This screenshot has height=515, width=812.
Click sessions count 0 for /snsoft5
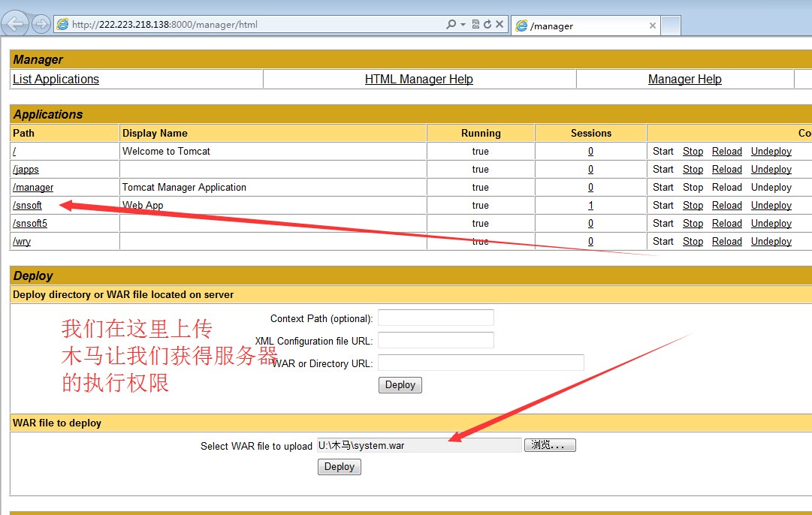pos(590,224)
